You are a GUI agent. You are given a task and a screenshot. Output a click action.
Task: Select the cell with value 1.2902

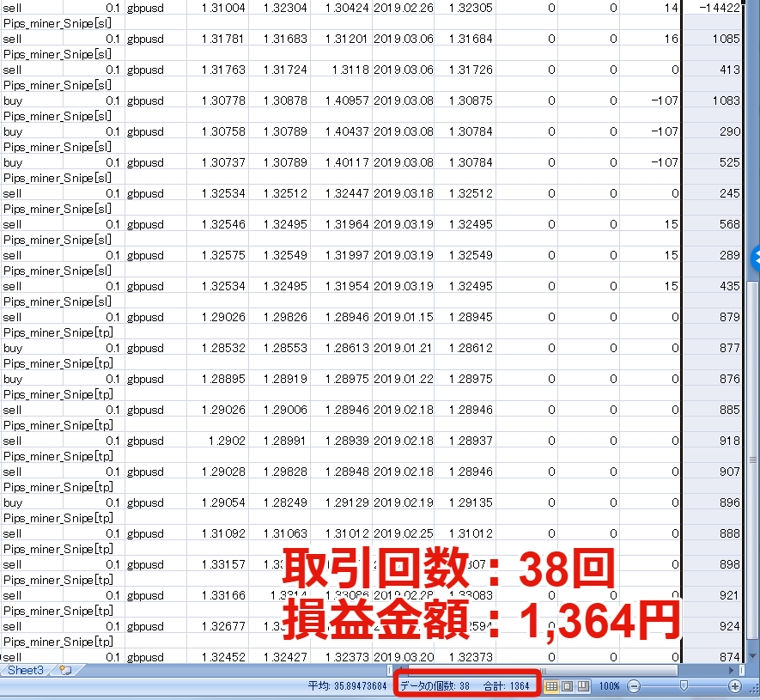pos(219,441)
